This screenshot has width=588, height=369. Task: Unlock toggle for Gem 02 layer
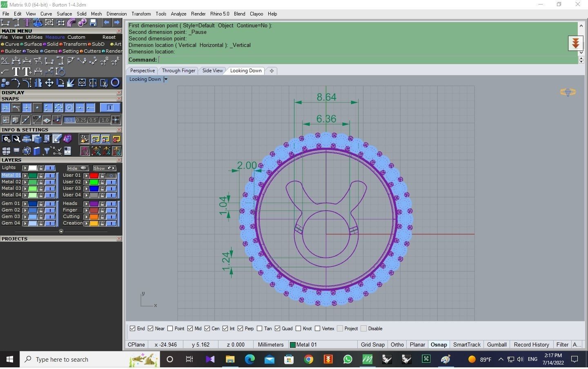(x=41, y=210)
